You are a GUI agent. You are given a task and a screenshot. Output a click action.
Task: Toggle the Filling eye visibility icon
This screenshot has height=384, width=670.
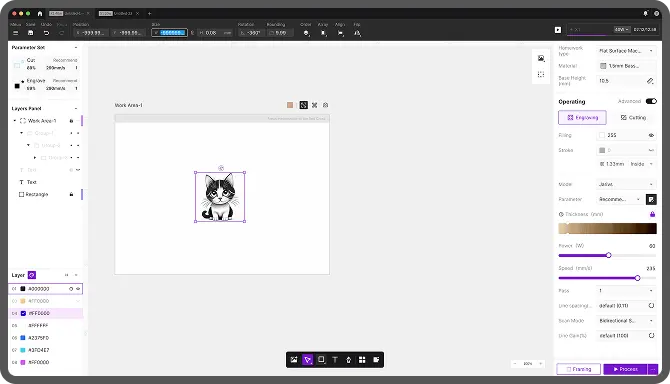pyautogui.click(x=651, y=135)
